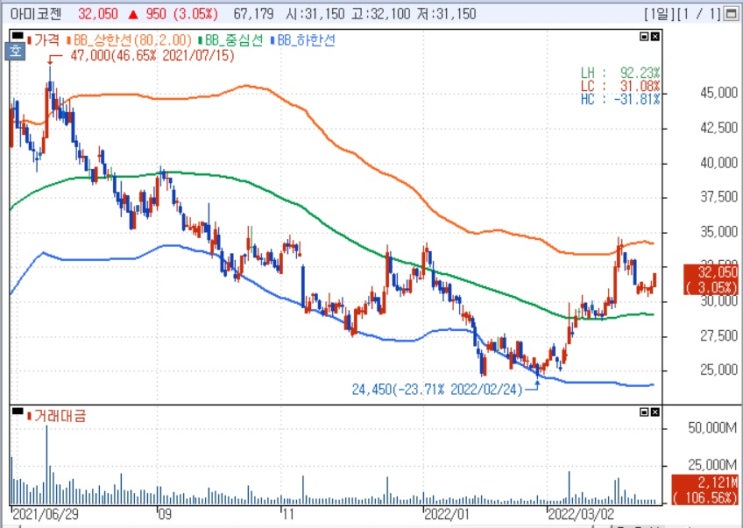The image size is (743, 528).
Task: Select the 가격 legend item
Action: pos(43,40)
